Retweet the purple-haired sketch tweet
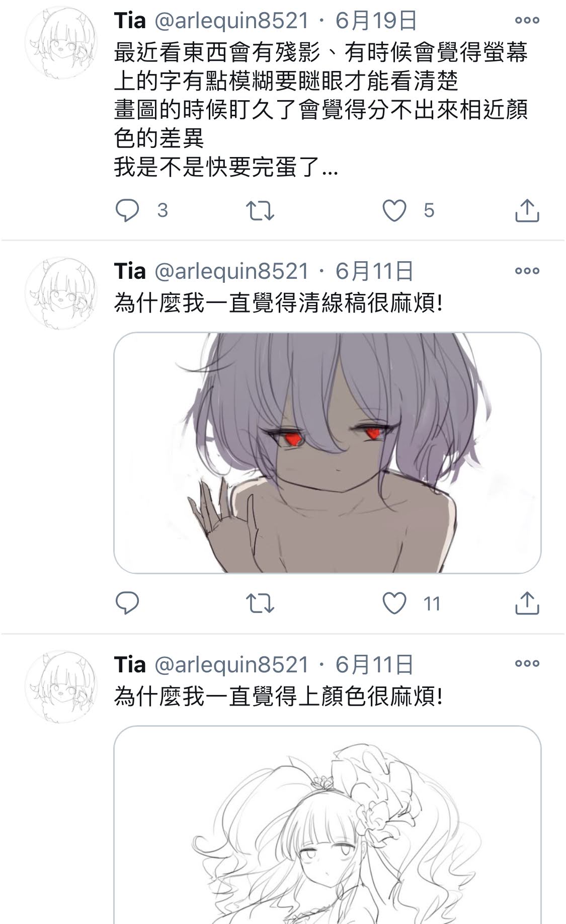 click(260, 603)
